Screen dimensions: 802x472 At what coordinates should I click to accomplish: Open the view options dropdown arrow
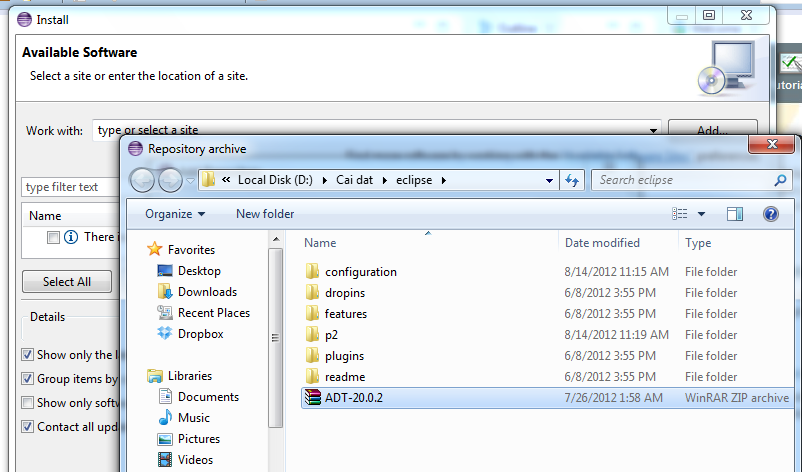pyautogui.click(x=701, y=214)
